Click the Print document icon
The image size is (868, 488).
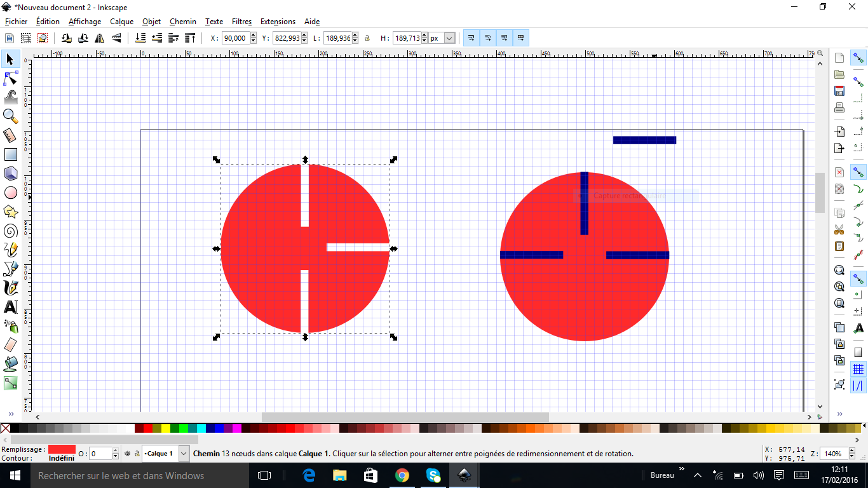coord(839,107)
